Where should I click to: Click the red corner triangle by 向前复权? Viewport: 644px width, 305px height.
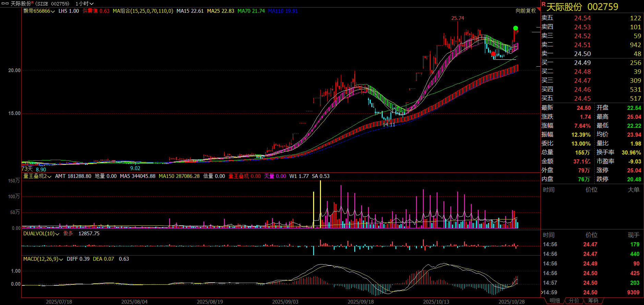(x=539, y=10)
